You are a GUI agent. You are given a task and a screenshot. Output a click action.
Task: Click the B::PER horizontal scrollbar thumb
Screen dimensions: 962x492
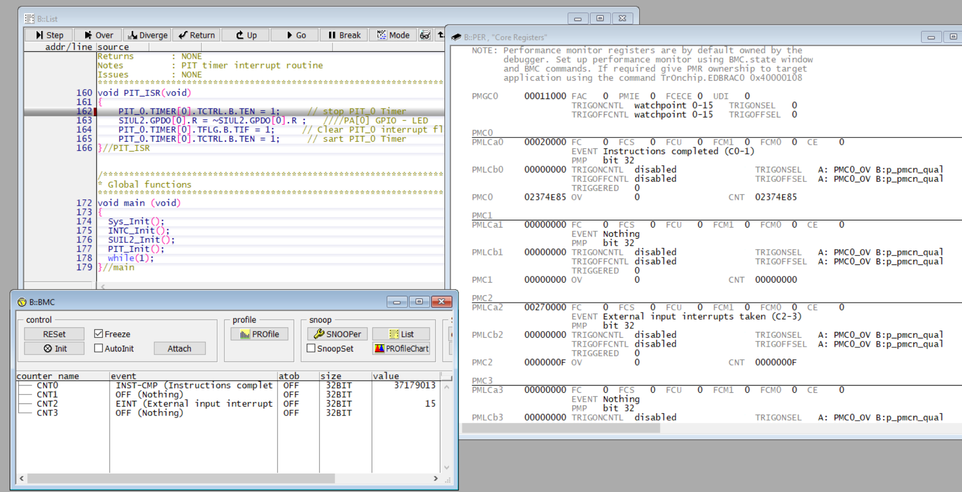coord(561,428)
